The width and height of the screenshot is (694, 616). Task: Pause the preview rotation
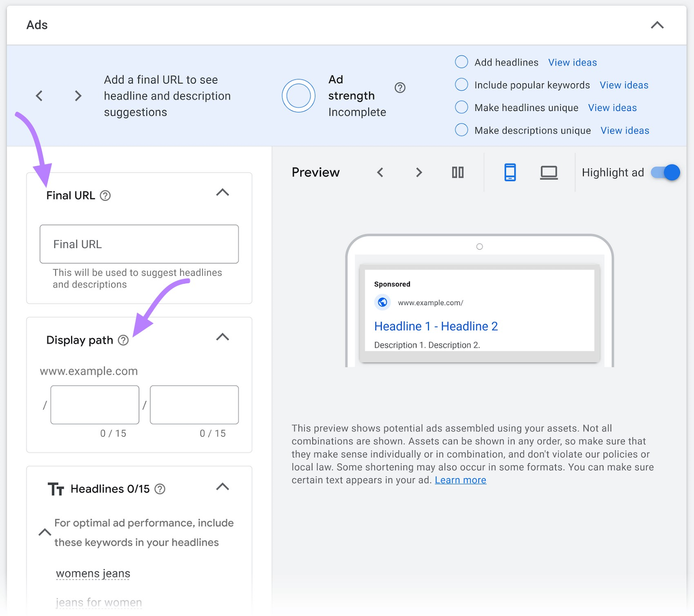pyautogui.click(x=458, y=173)
